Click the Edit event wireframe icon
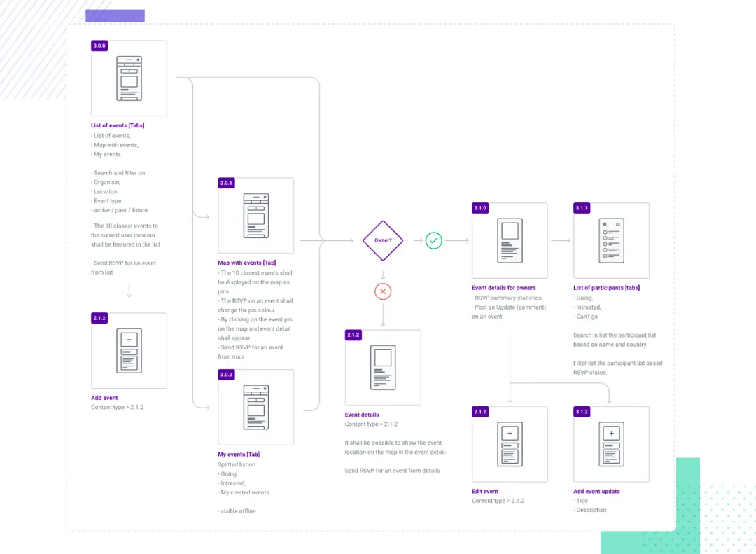Viewport: 756px width, 554px height. point(510,444)
